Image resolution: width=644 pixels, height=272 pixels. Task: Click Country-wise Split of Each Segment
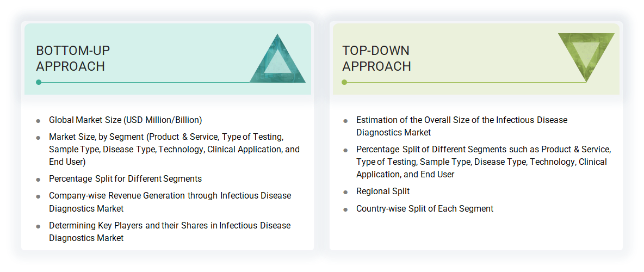pyautogui.click(x=425, y=209)
